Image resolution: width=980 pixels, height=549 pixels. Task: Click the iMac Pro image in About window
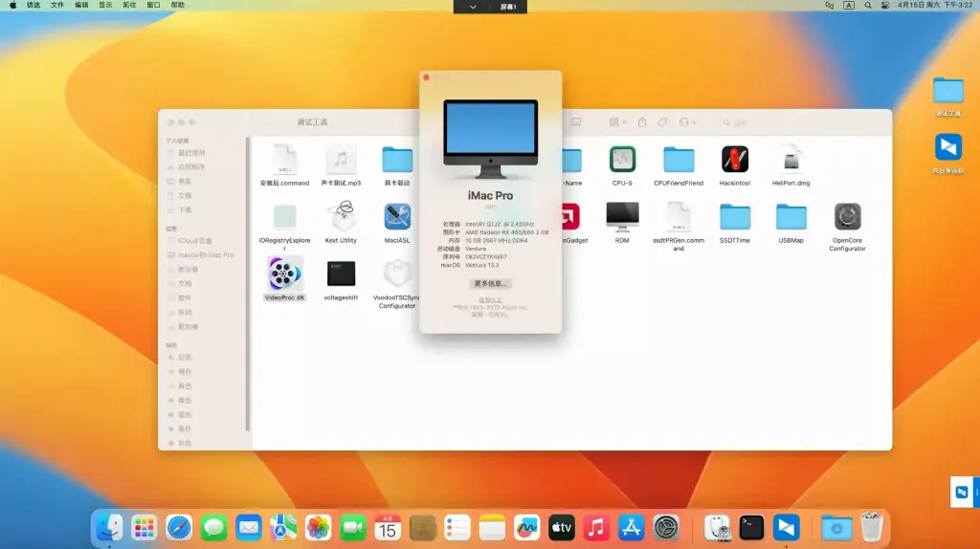click(491, 139)
